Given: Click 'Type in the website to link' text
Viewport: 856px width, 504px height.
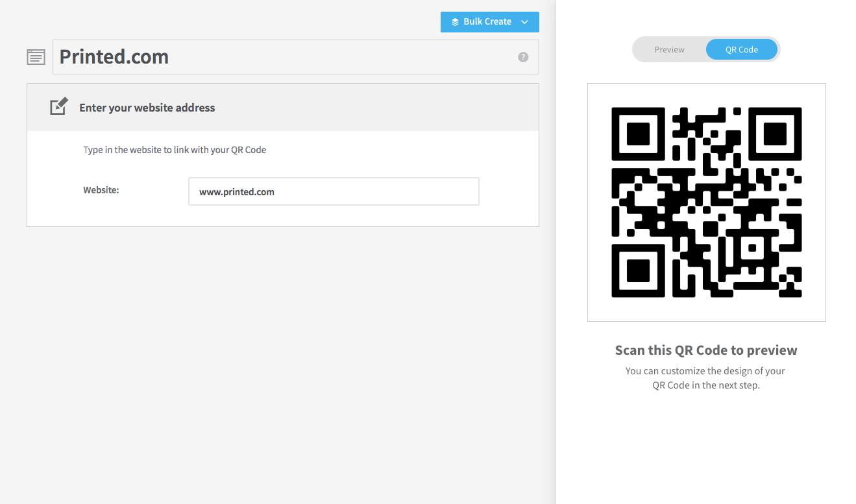Looking at the screenshot, I should [175, 150].
